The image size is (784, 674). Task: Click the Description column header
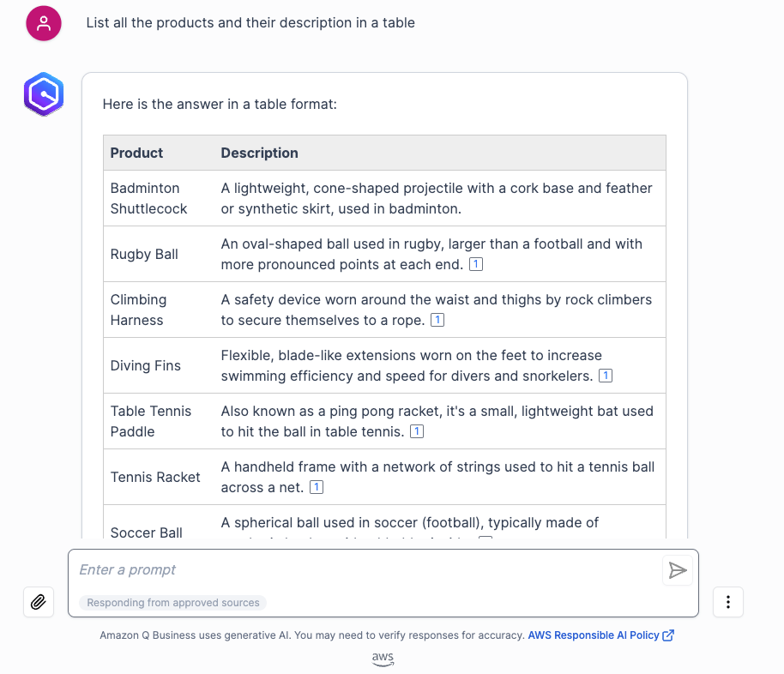pos(259,153)
